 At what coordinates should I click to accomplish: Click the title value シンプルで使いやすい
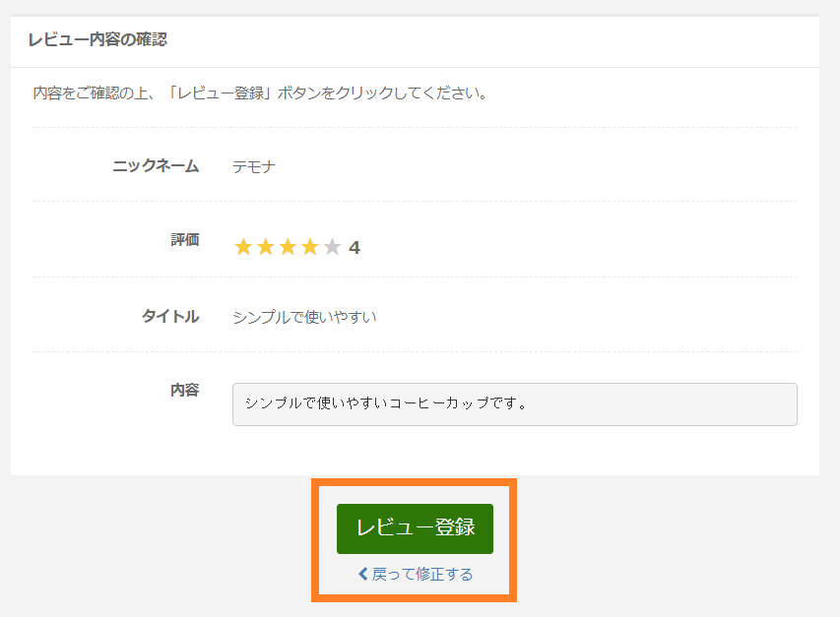pos(304,317)
